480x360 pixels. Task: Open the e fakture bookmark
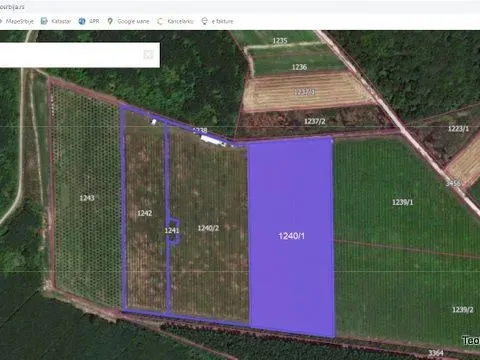[x=223, y=21]
